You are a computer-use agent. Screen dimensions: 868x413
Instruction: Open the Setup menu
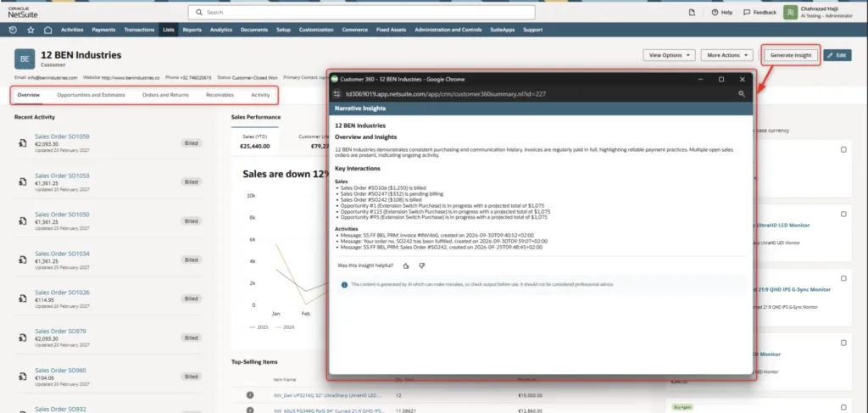point(283,30)
